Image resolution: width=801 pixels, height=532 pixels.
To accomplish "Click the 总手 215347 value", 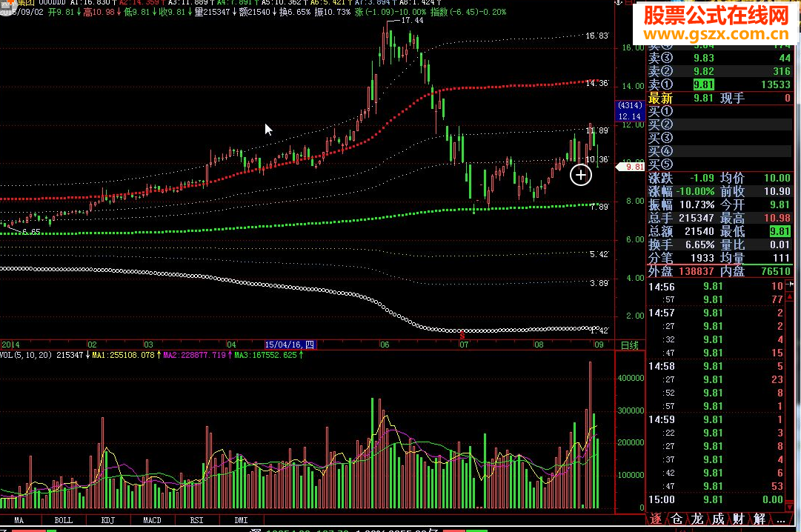I will coord(697,218).
